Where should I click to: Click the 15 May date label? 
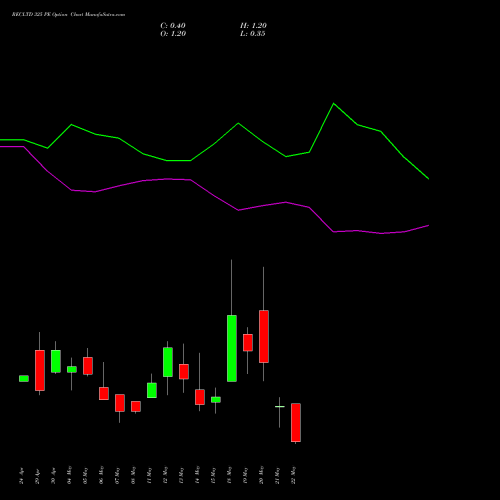213,475
